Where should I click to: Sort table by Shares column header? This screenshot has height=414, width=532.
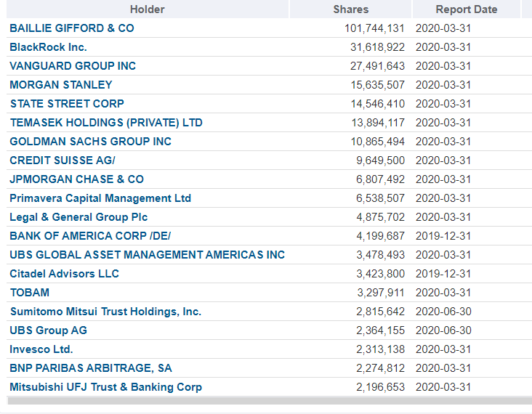coord(350,9)
